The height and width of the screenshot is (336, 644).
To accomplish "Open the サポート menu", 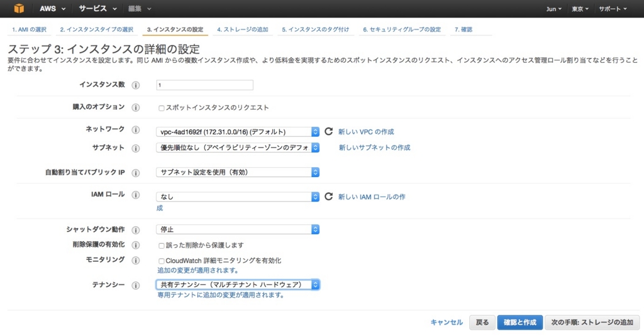I will pos(613,9).
